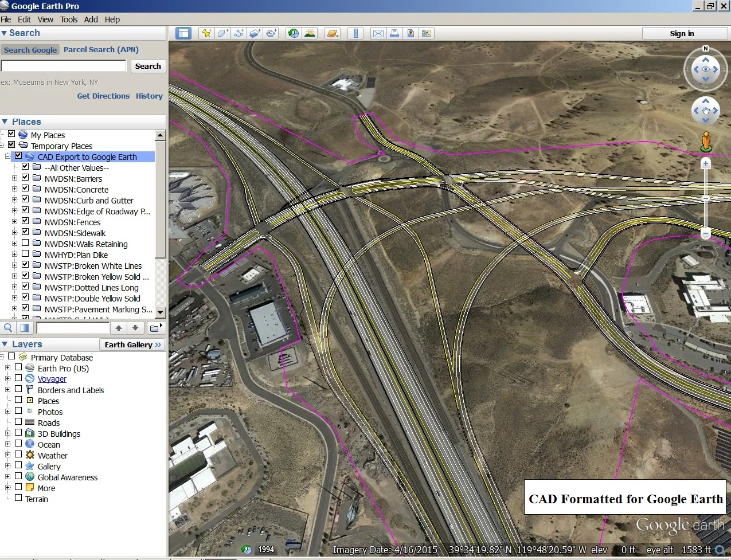731x560 pixels.
Task: Add an image overlay from the toolbar
Action: [x=255, y=33]
